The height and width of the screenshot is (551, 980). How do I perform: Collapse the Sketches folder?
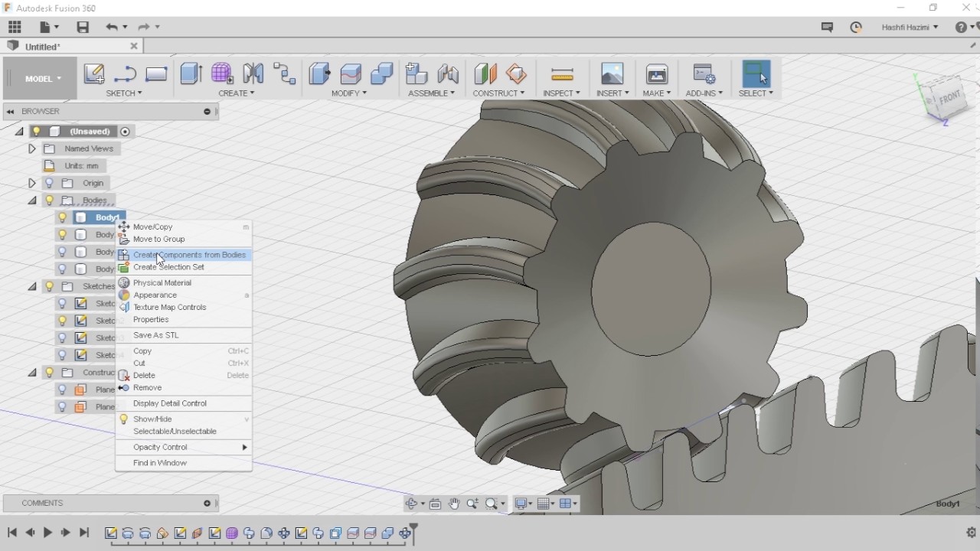[32, 286]
